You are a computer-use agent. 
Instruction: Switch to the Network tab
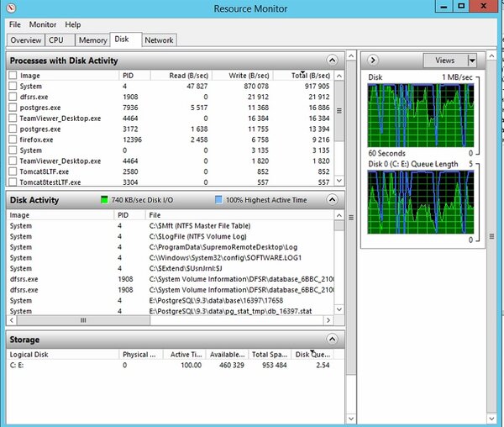pos(159,40)
